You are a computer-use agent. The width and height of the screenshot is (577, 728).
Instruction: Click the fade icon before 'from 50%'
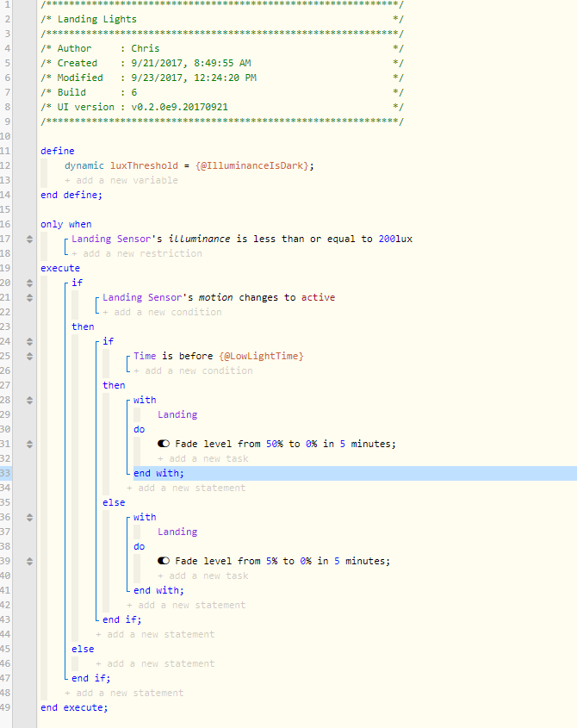coord(164,444)
